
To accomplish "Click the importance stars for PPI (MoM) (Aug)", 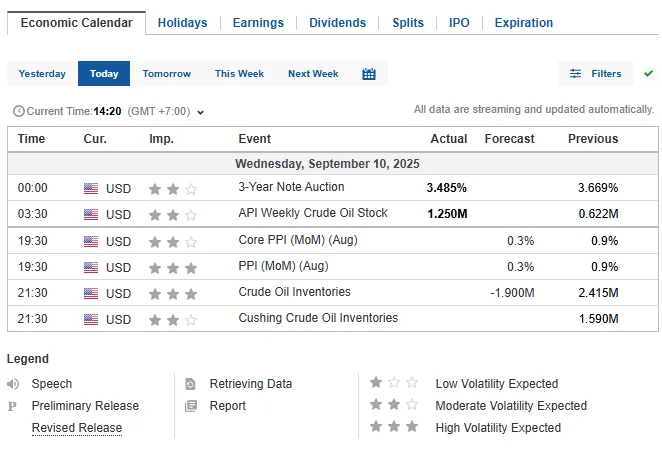I will pyautogui.click(x=173, y=268).
